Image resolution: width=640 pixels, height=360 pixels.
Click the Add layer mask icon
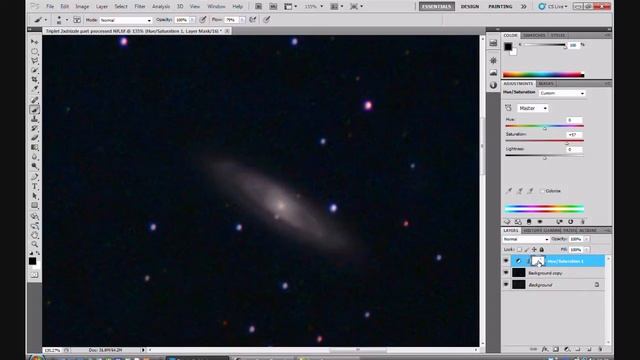point(556,349)
